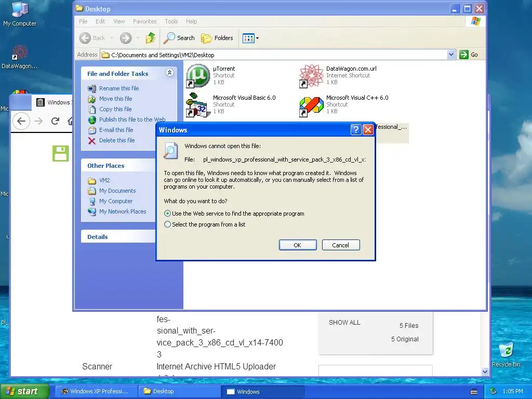This screenshot has height=399, width=532.
Task: Click the Go button
Action: click(x=469, y=55)
